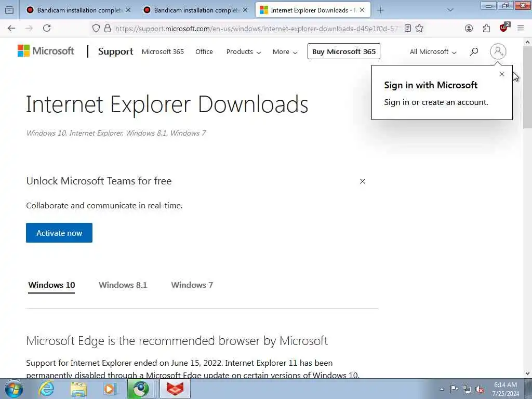Viewport: 532px width, 399px height.
Task: Close the Sign in with Microsoft popup
Action: [x=502, y=74]
